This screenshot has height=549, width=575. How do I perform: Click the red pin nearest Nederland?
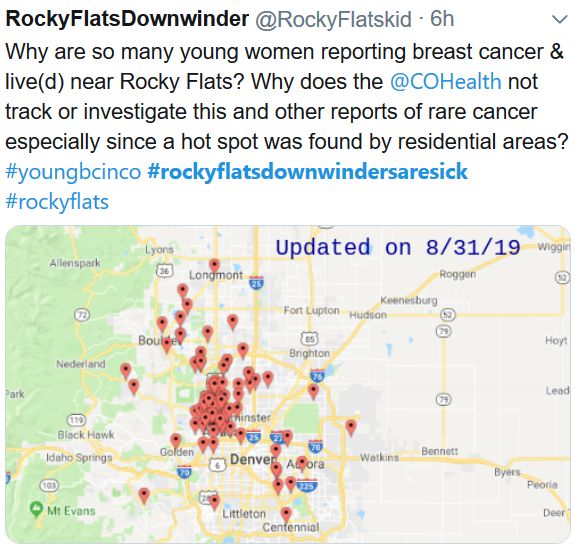tap(126, 370)
